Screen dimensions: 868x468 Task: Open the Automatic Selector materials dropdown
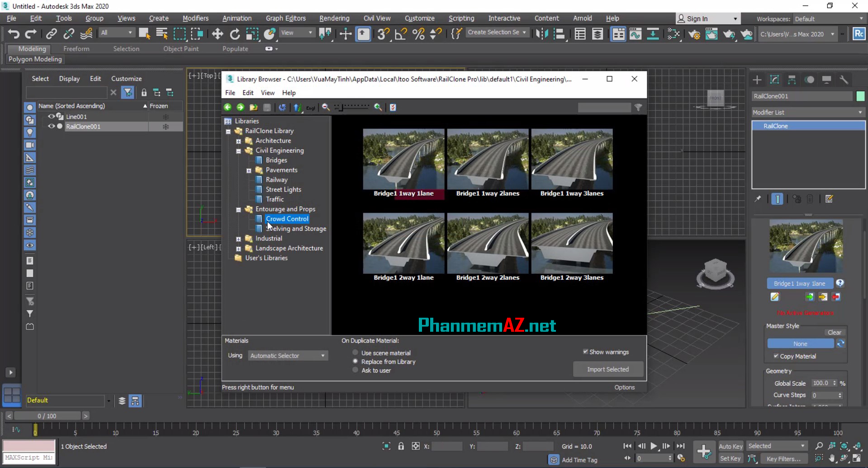288,356
